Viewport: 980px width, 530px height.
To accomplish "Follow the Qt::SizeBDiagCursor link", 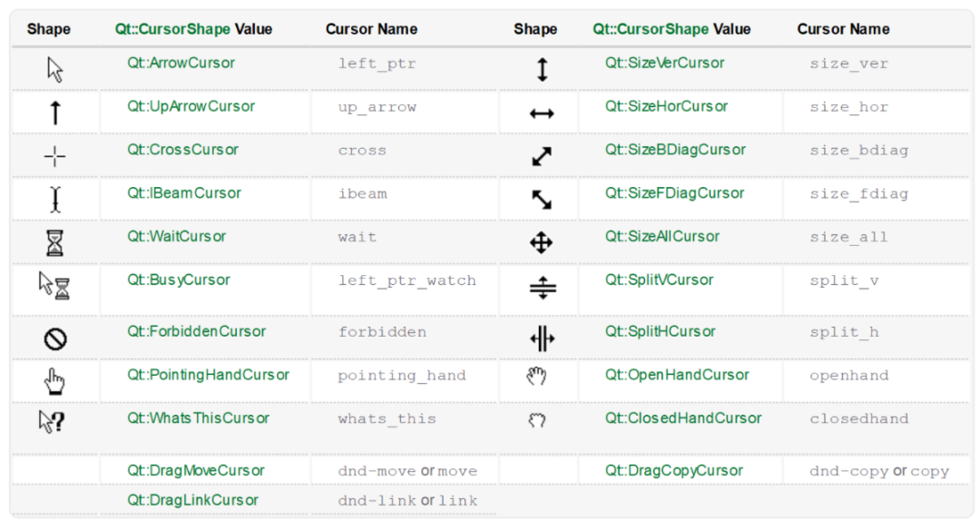I will pyautogui.click(x=675, y=150).
